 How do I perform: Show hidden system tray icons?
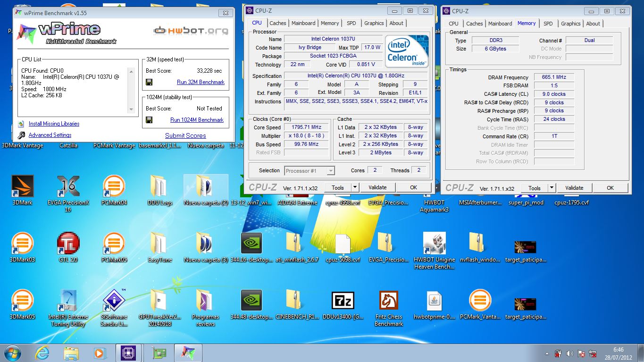[x=547, y=354]
